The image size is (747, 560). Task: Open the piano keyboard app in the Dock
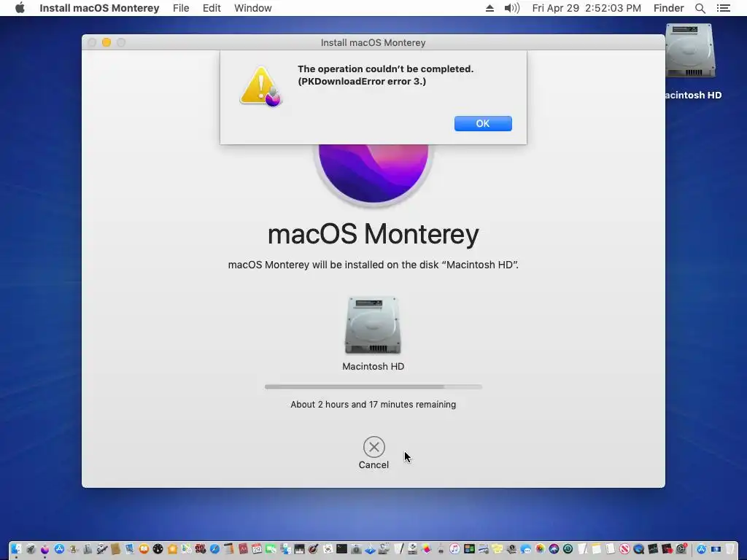pos(299,549)
